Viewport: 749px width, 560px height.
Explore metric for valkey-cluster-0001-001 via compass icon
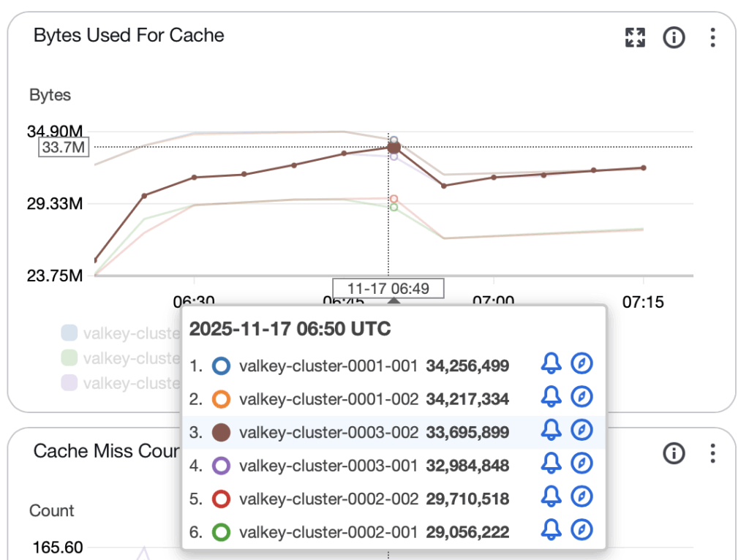581,365
